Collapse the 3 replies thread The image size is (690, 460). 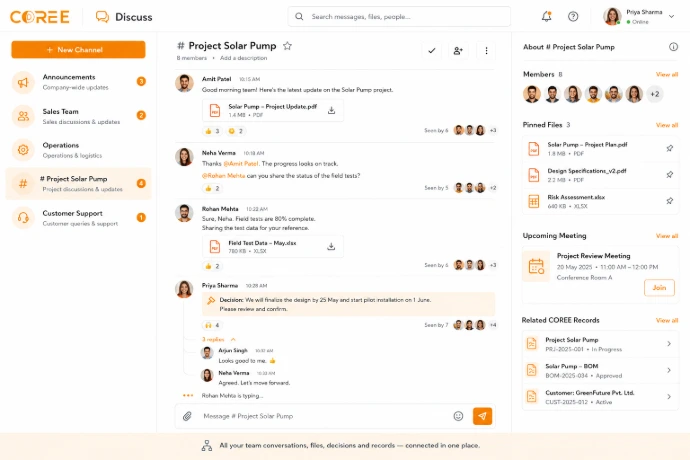(x=219, y=339)
